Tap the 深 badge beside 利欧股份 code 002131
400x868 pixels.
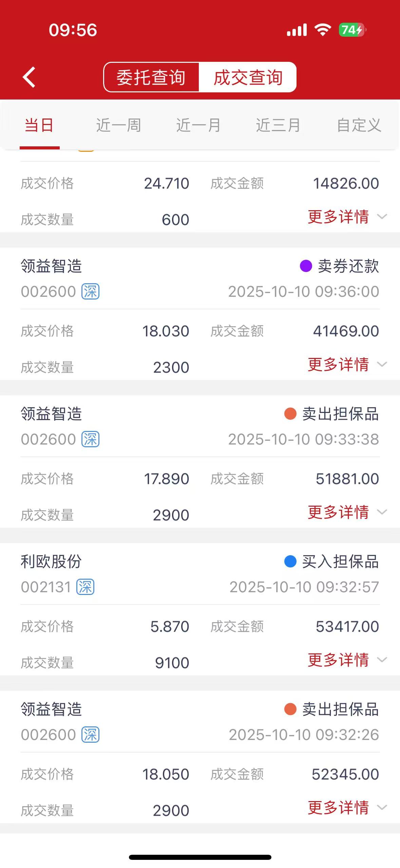(x=85, y=587)
